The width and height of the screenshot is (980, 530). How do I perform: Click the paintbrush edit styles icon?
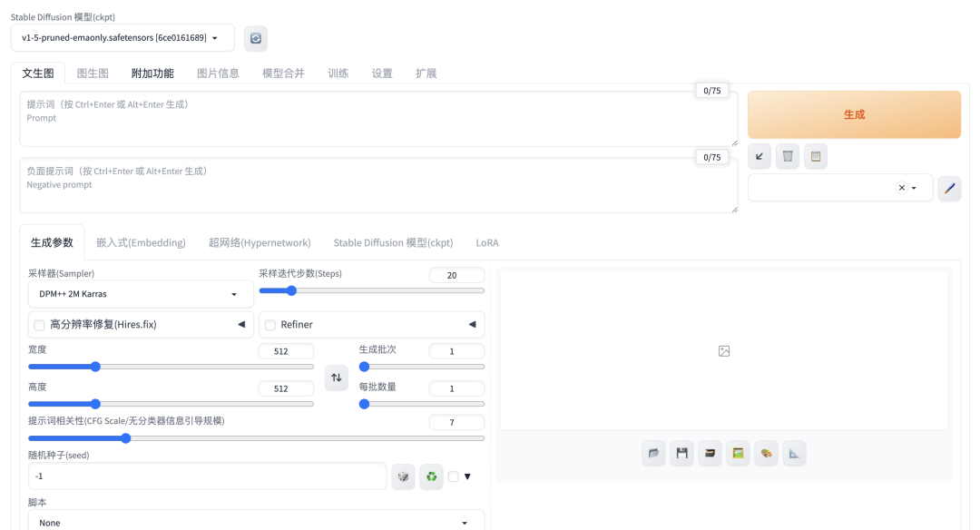(x=949, y=188)
